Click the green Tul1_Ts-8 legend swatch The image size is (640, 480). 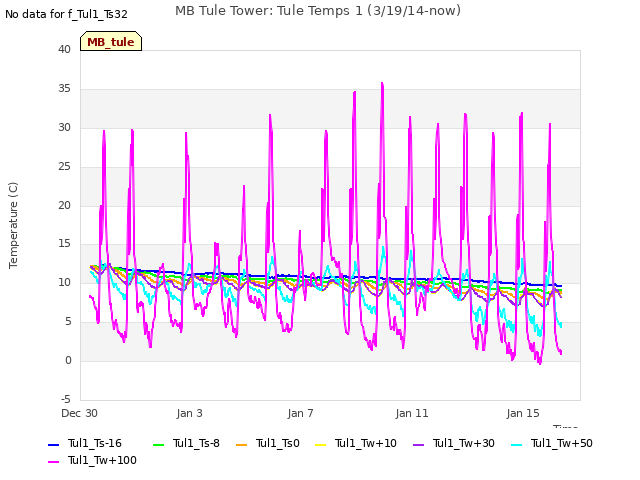tap(158, 444)
